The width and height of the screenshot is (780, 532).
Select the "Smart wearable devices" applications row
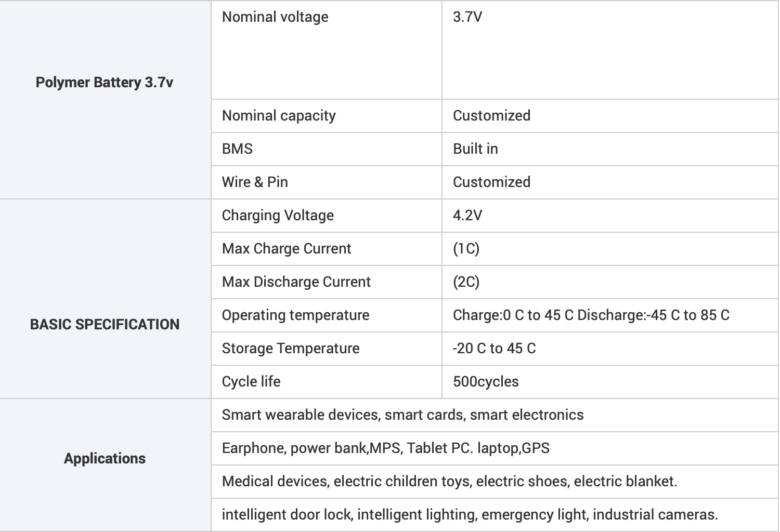tap(402, 415)
